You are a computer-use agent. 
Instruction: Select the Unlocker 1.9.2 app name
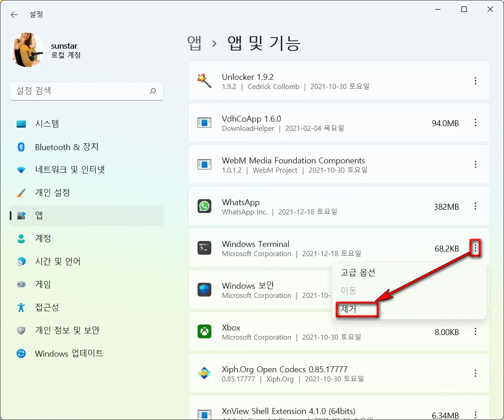[x=248, y=77]
